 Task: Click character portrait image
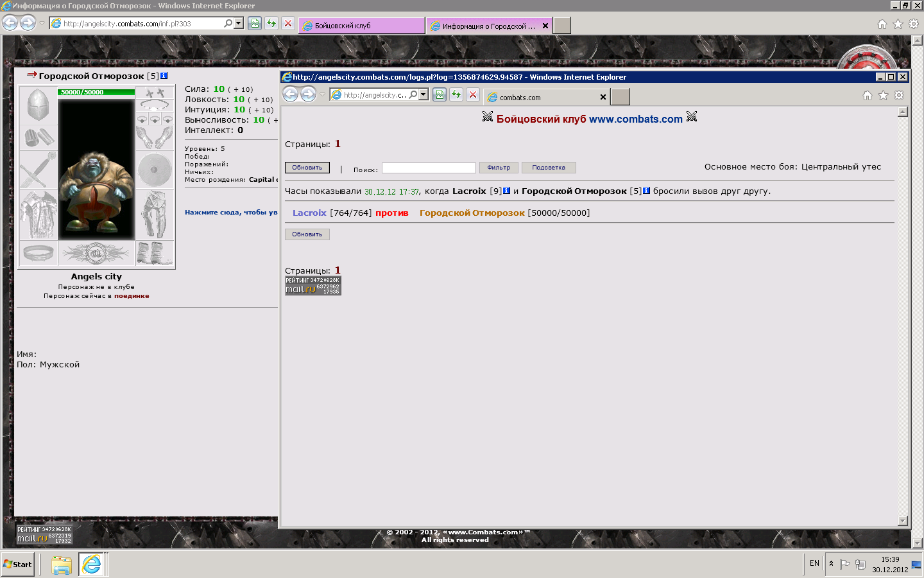pos(96,170)
